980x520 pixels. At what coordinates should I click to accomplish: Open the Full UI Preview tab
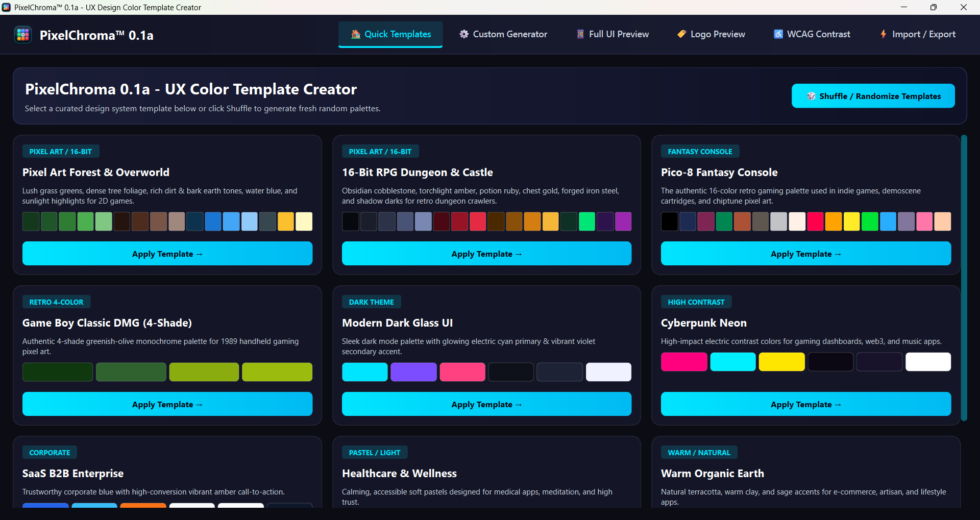(x=612, y=34)
